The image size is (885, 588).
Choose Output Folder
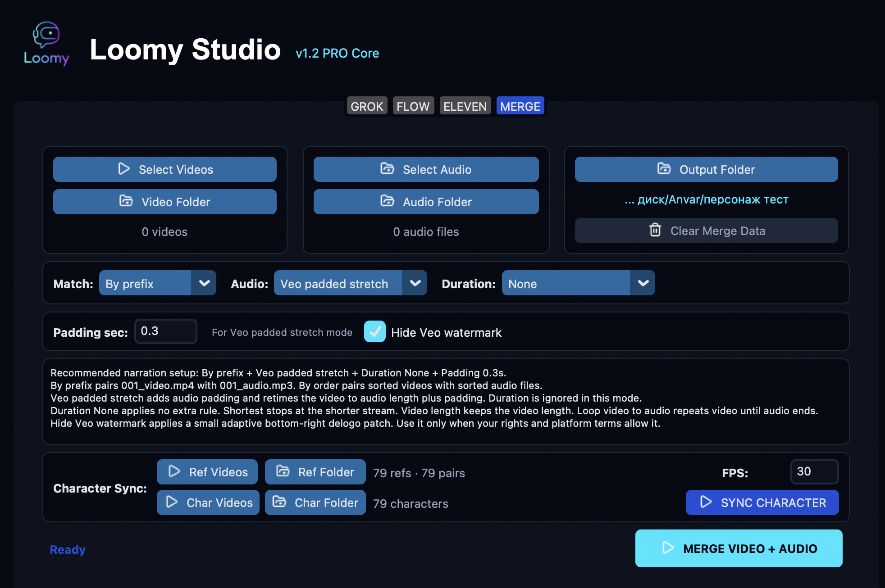tap(707, 169)
